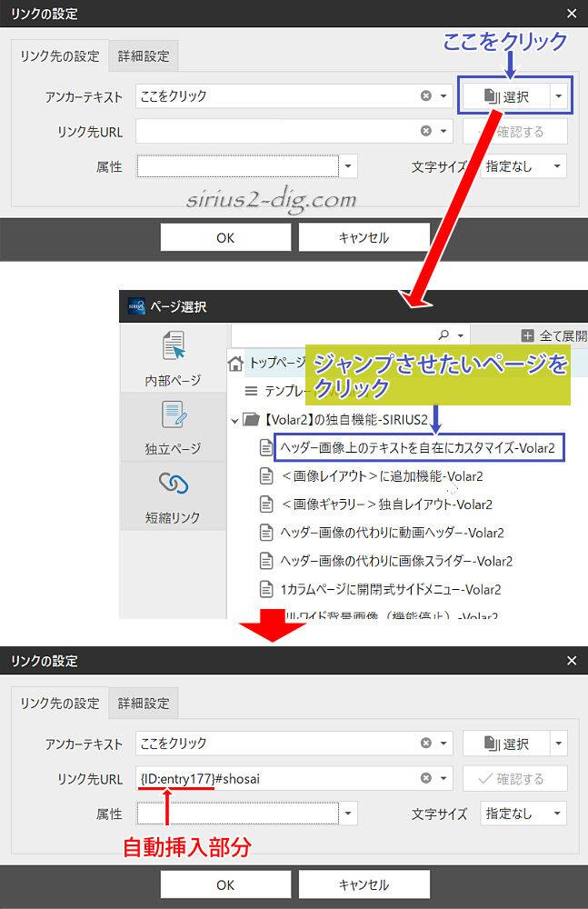Open the dropdown arrow beside the blue-outlined 選択 button
This screenshot has height=909, width=588.
[560, 95]
